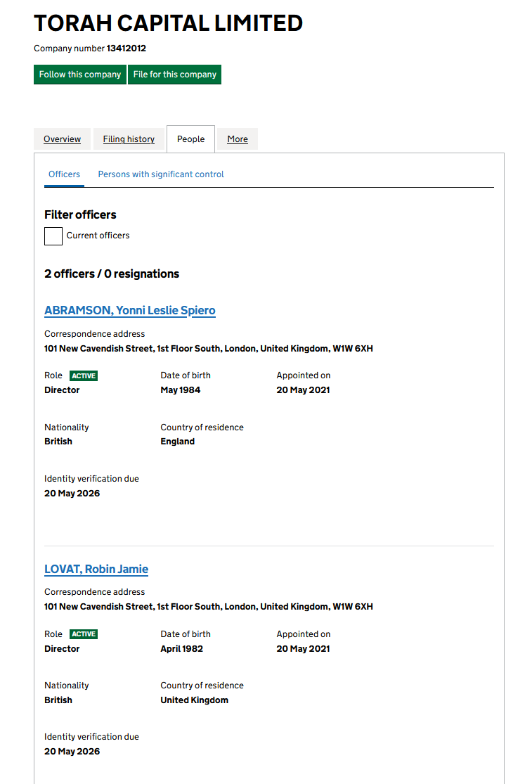Image resolution: width=532 pixels, height=784 pixels.
Task: Open Persons with significant control tab
Action: 161,174
